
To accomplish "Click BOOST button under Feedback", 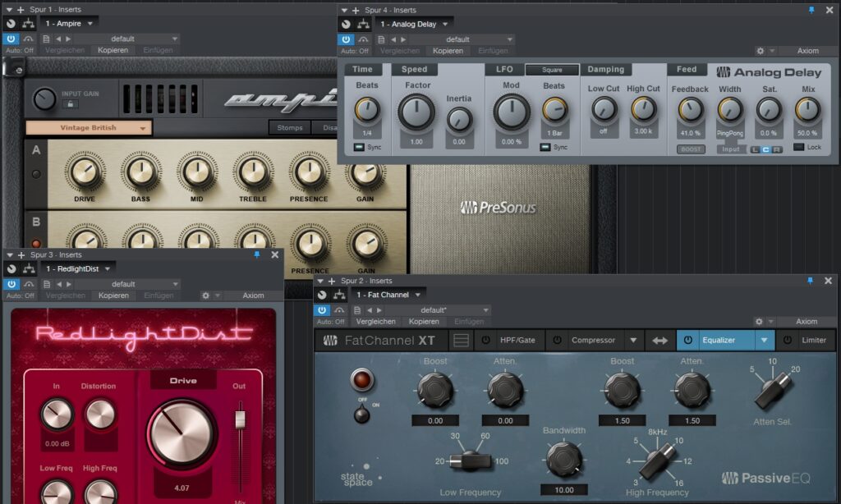I will pos(691,149).
